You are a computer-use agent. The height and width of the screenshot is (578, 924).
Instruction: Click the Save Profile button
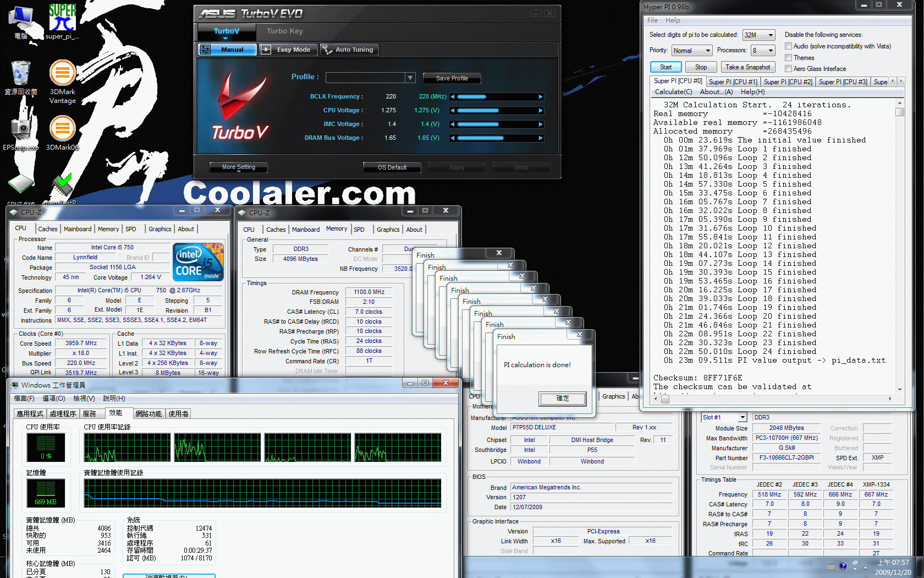(x=452, y=78)
